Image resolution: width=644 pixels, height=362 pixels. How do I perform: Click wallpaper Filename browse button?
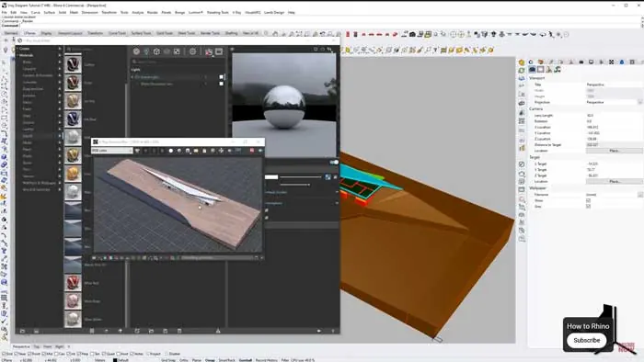point(640,195)
